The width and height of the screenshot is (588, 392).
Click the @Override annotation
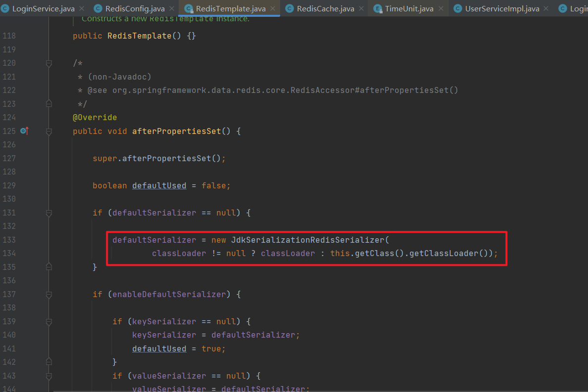pyautogui.click(x=95, y=118)
